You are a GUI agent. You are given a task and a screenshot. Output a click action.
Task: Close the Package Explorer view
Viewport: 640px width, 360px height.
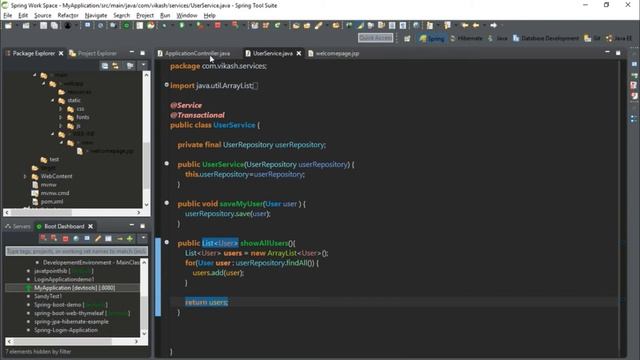click(x=61, y=53)
